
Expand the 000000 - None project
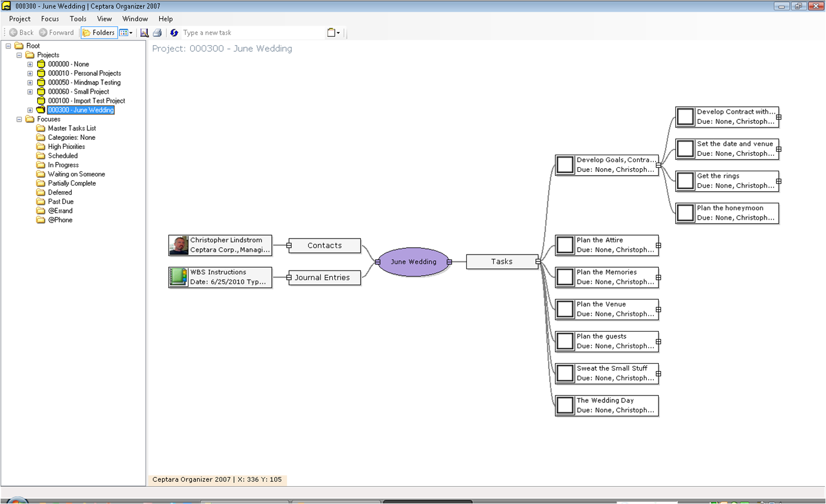[30, 64]
